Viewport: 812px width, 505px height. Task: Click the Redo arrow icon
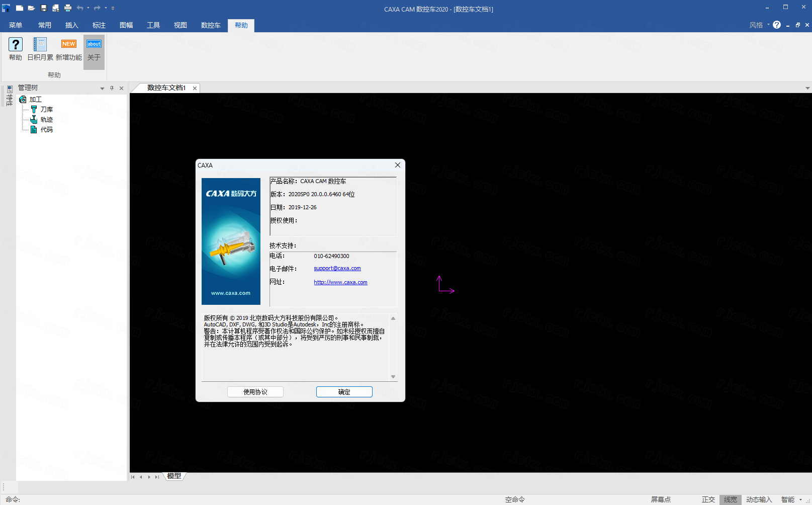pyautogui.click(x=98, y=8)
